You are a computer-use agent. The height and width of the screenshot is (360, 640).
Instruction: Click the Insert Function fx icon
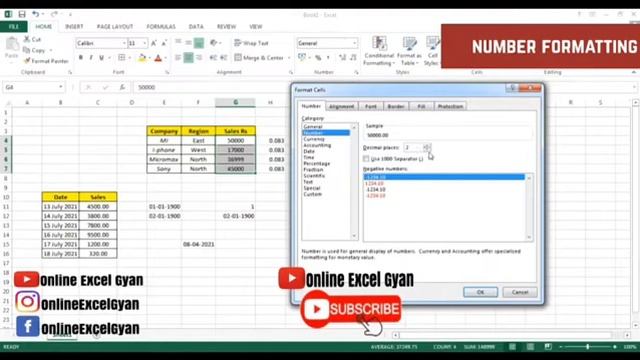tap(122, 87)
